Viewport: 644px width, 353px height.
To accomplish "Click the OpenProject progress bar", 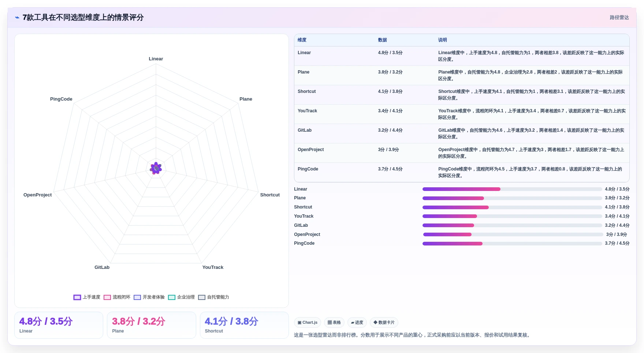I will point(513,234).
